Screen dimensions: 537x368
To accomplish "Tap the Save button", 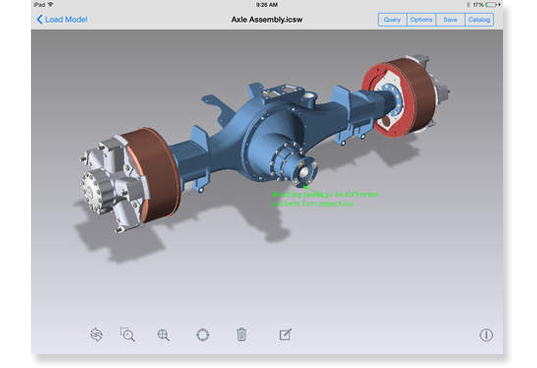I will pyautogui.click(x=450, y=20).
